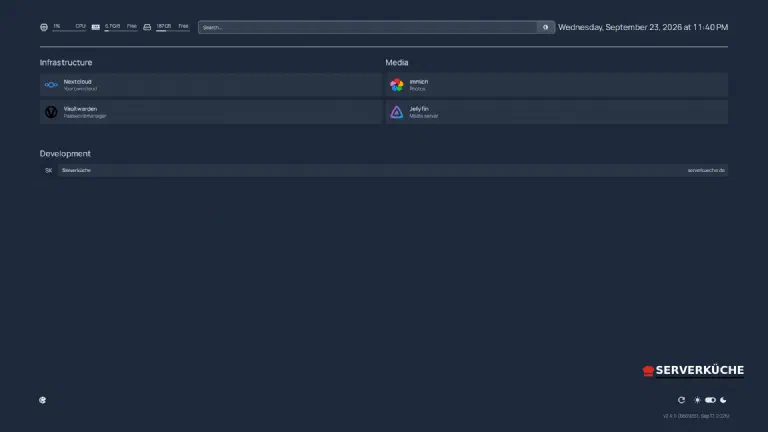768x432 pixels.
Task: Open the Immich service title
Action: [419, 82]
